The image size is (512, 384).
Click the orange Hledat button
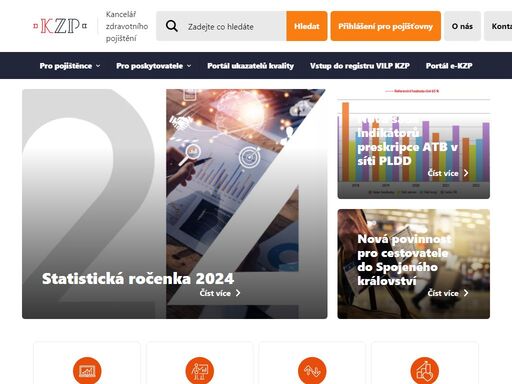pos(307,26)
